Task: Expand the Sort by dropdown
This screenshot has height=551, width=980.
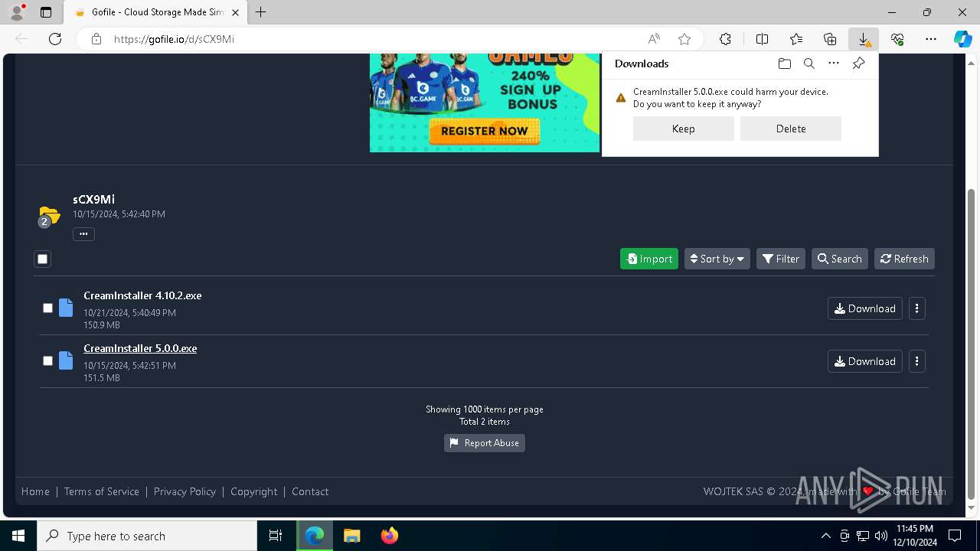Action: (717, 259)
